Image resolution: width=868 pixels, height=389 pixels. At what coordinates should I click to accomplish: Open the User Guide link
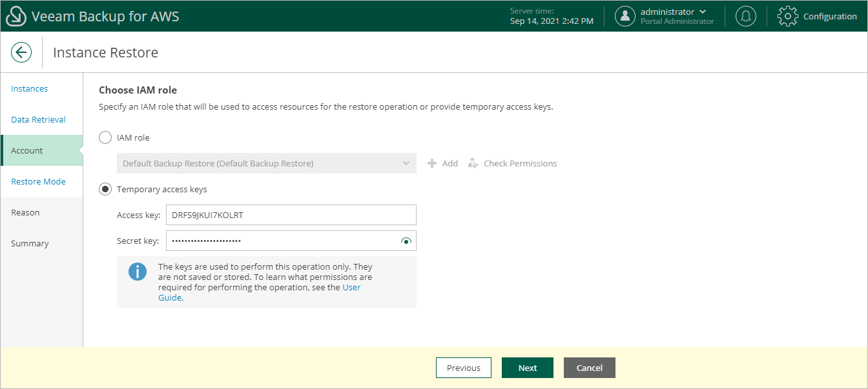pos(351,287)
